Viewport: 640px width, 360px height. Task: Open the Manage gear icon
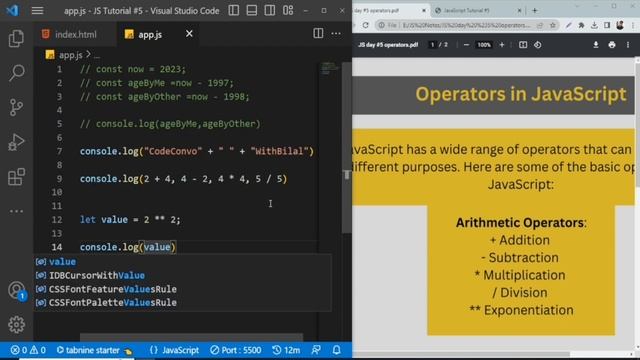[x=16, y=324]
